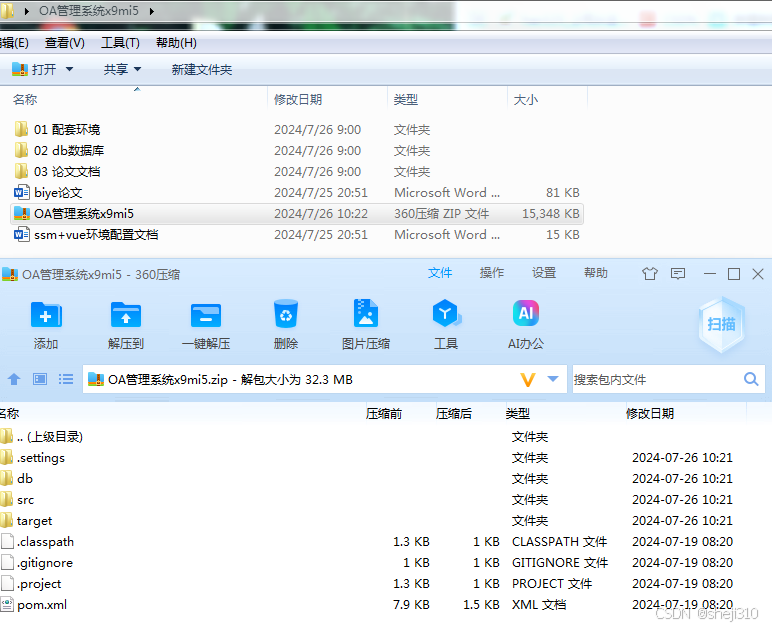Select the .classpath file icon
This screenshot has height=627, width=772.
(7, 541)
